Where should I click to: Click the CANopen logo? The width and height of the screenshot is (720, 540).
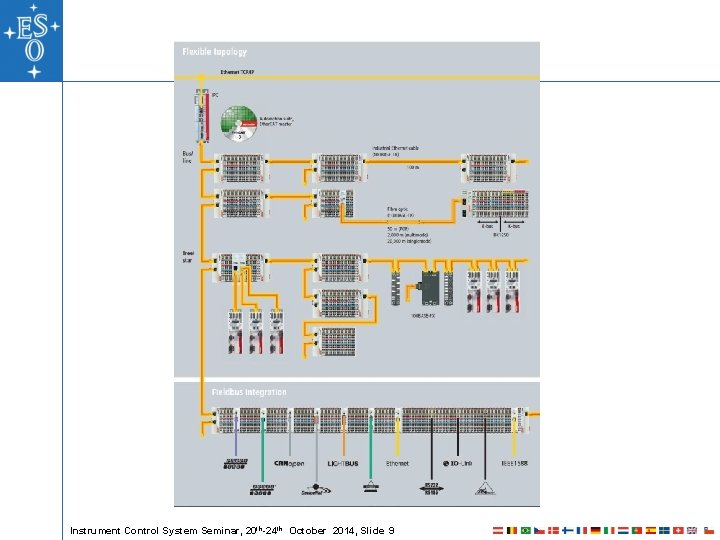(289, 463)
